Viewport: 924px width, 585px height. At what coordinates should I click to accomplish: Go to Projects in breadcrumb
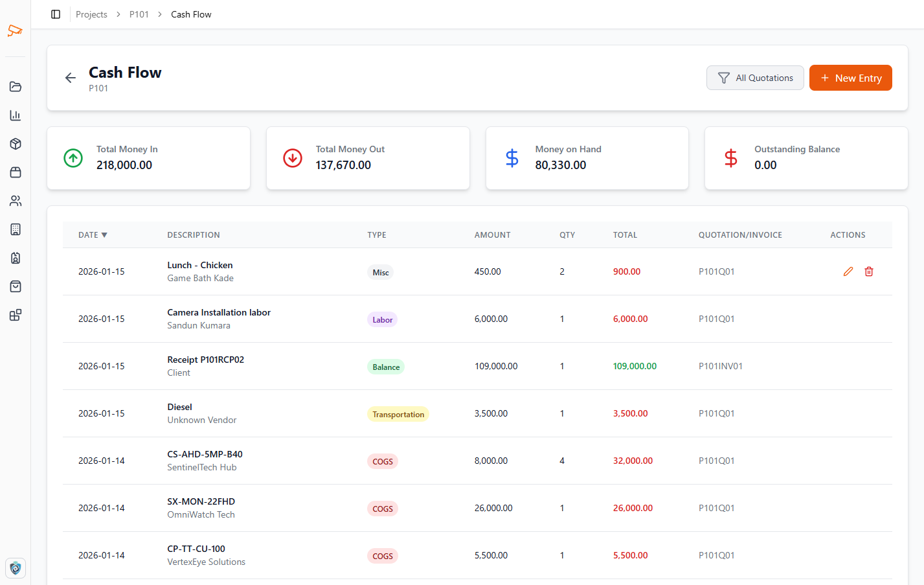[x=91, y=14]
